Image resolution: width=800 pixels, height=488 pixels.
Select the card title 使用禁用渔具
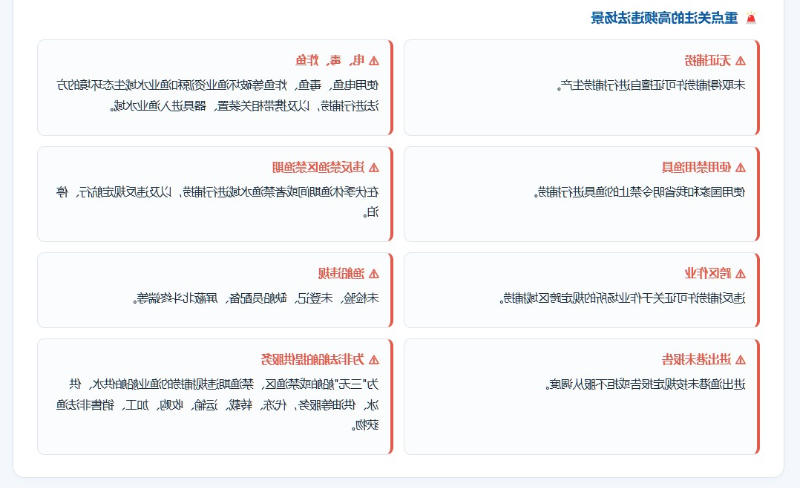point(696,167)
